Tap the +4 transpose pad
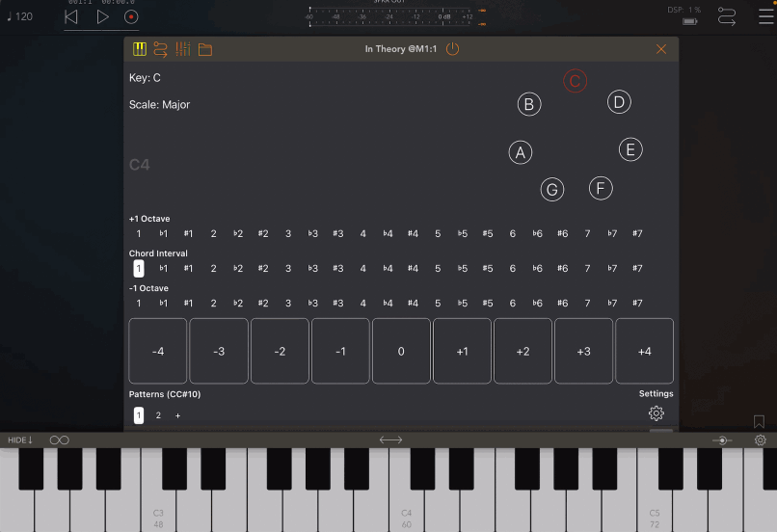The image size is (777, 532). 645,351
